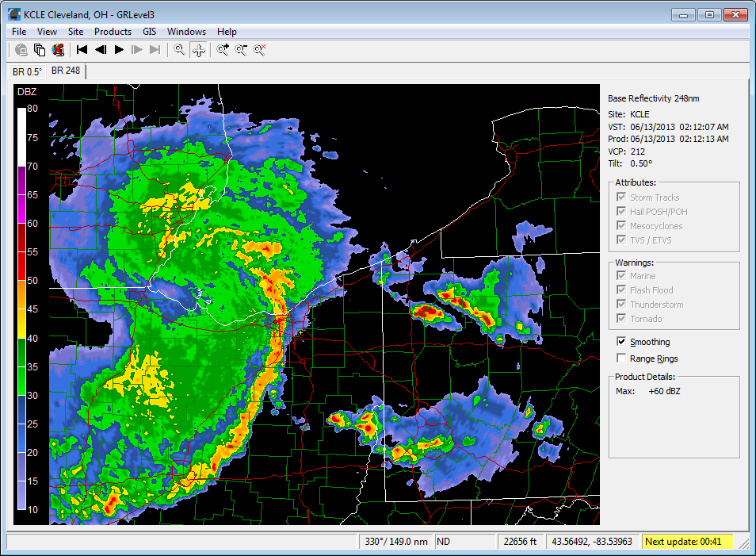This screenshot has height=556, width=756.
Task: Click the 'Base Reflectivity 248nm' product title
Action: pyautogui.click(x=653, y=98)
